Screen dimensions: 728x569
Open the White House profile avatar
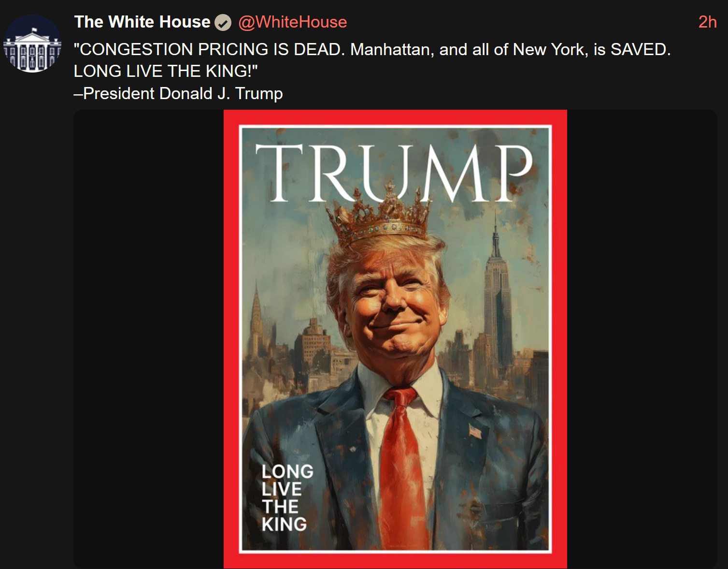click(x=32, y=44)
